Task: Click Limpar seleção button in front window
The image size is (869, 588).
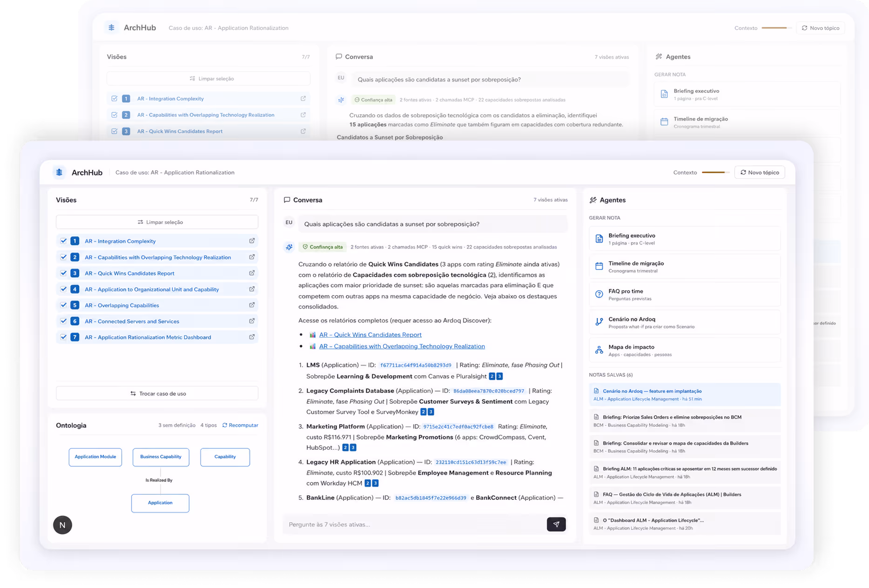Action: (157, 222)
